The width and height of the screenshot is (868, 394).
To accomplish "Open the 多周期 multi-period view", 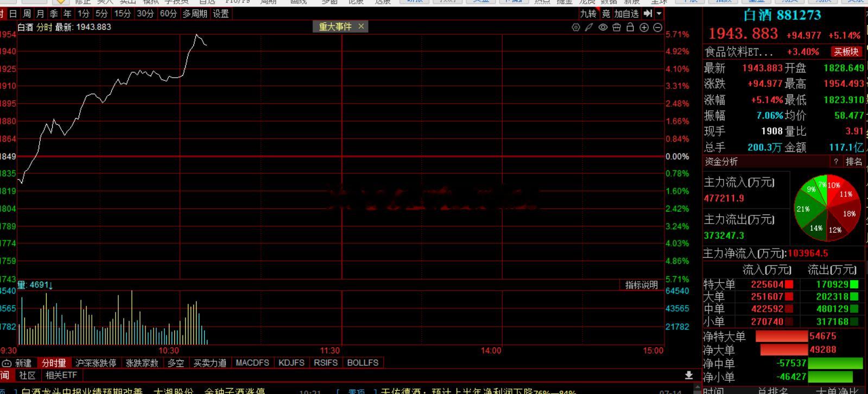I will tap(194, 14).
